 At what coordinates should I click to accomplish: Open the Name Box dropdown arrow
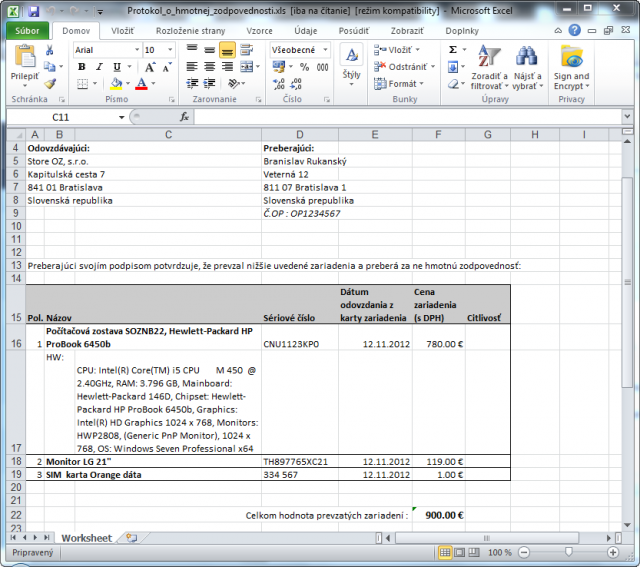(x=121, y=117)
